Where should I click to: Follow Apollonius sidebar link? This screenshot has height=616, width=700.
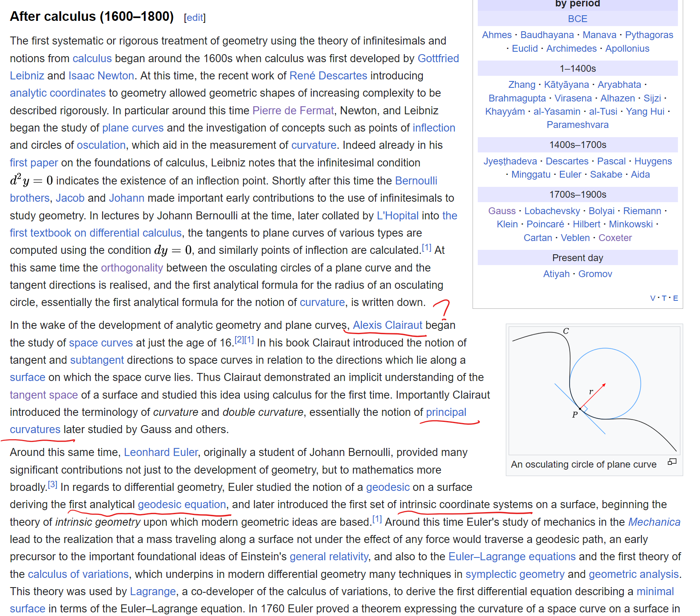(627, 49)
